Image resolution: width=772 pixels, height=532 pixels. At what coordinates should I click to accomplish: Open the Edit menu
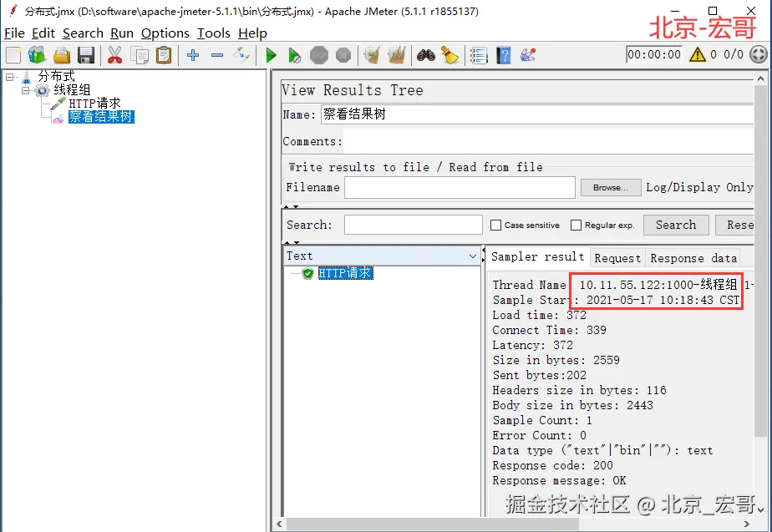43,33
